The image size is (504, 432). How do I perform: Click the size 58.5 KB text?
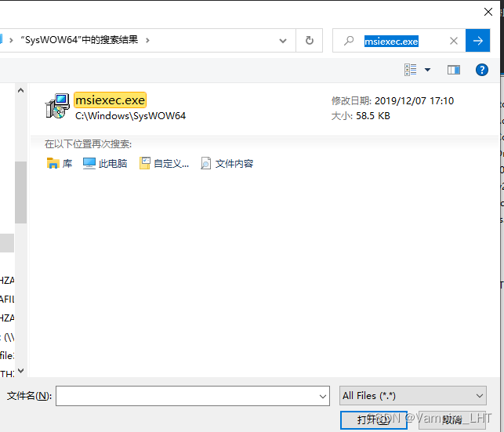373,116
